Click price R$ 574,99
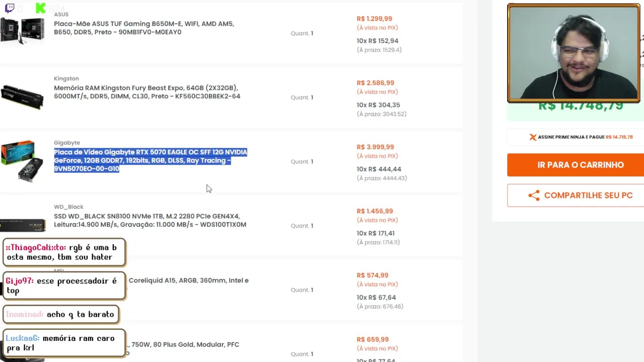This screenshot has height=362, width=644. point(372,275)
